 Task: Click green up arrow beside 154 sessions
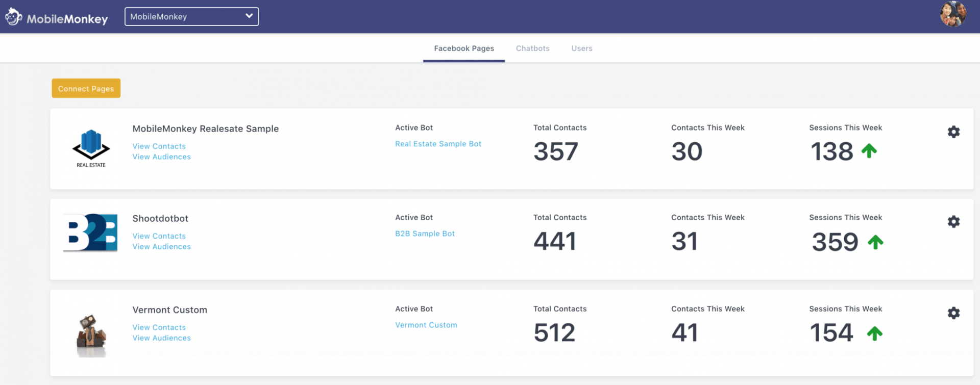[874, 333]
